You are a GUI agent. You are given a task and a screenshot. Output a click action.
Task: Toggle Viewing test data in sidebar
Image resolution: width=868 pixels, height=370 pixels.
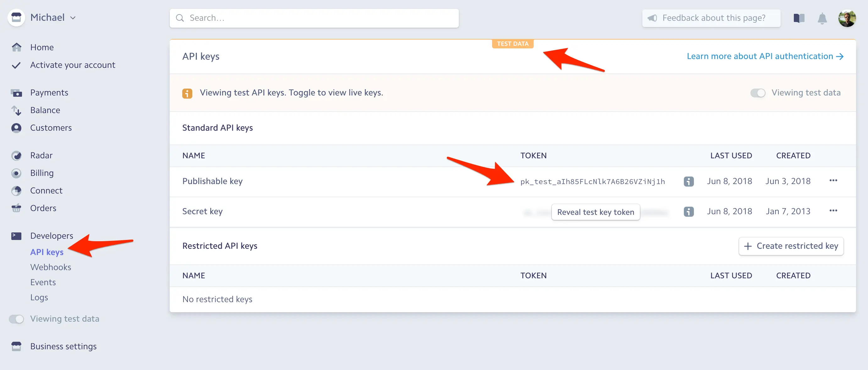pos(16,319)
